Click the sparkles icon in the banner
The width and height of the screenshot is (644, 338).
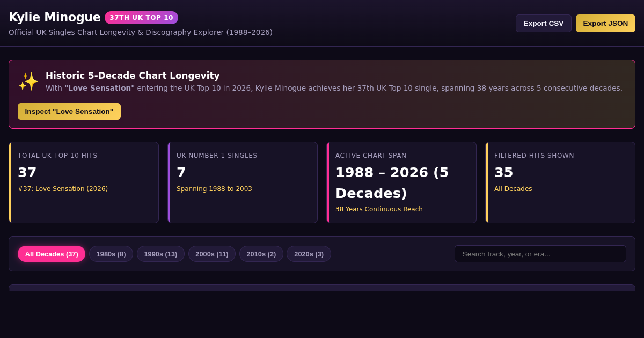tap(28, 82)
